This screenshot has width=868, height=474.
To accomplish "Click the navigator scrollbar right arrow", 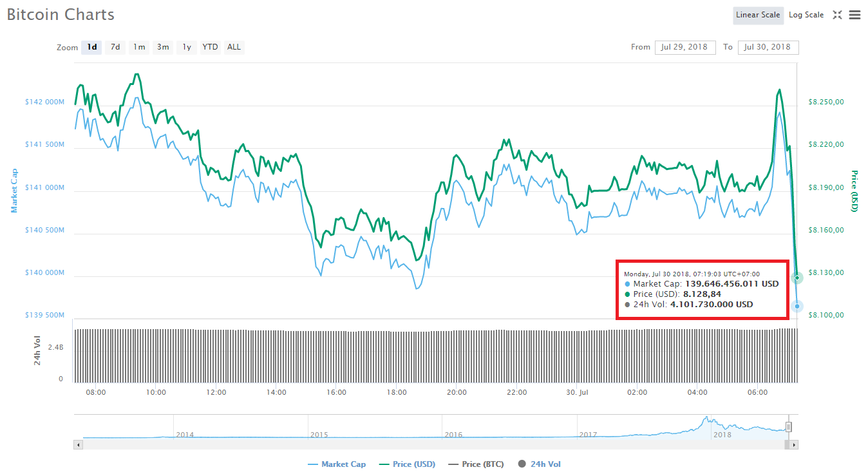I will tap(794, 444).
